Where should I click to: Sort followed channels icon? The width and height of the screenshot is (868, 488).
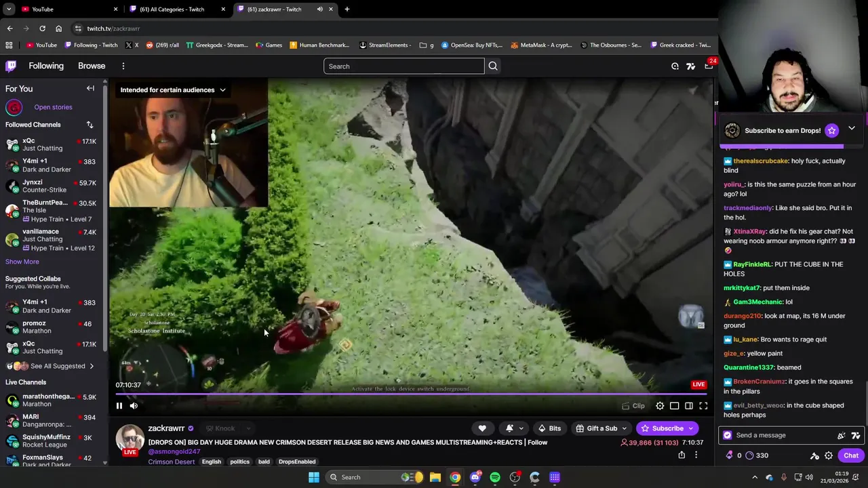tap(90, 125)
